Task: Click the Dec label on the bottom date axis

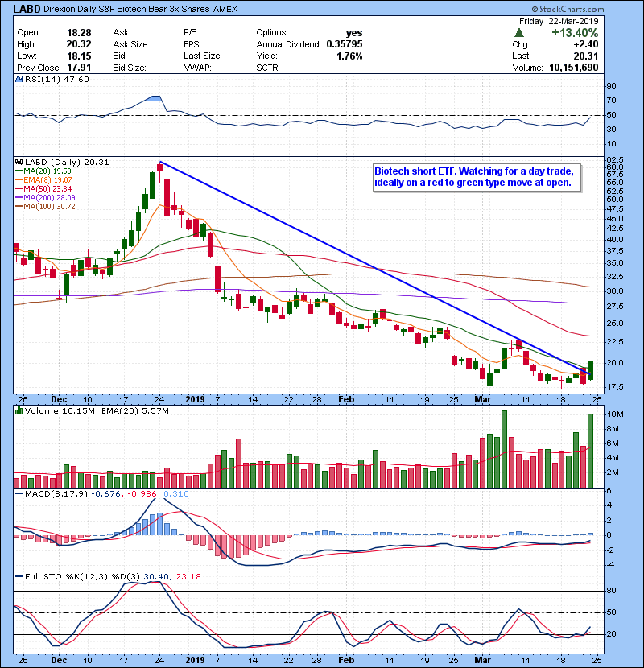Action: (x=59, y=660)
